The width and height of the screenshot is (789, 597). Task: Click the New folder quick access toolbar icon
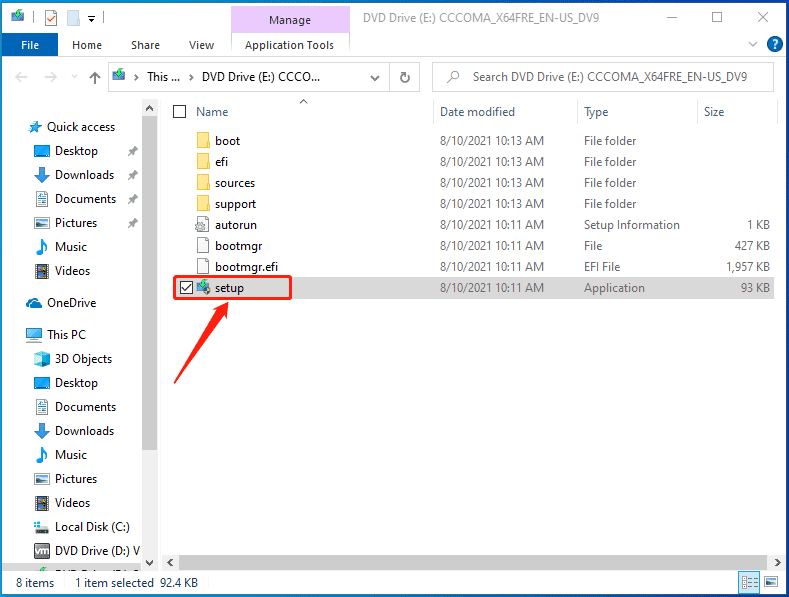(x=73, y=18)
